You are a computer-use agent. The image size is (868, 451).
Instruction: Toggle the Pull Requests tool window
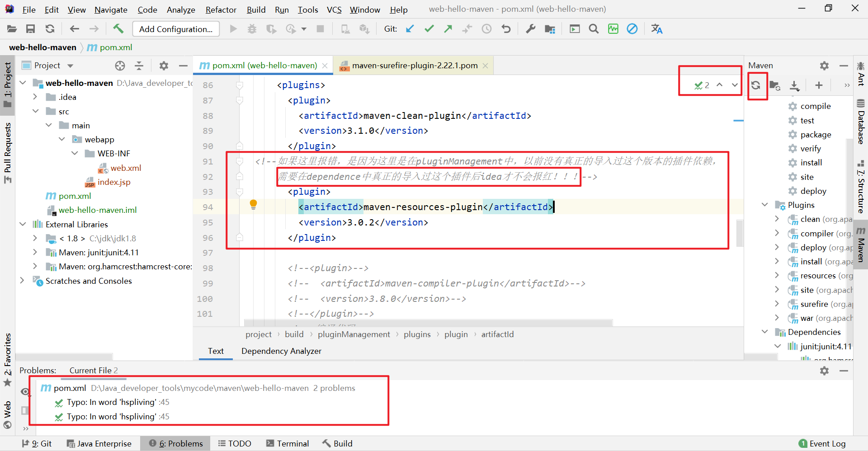pos(8,153)
